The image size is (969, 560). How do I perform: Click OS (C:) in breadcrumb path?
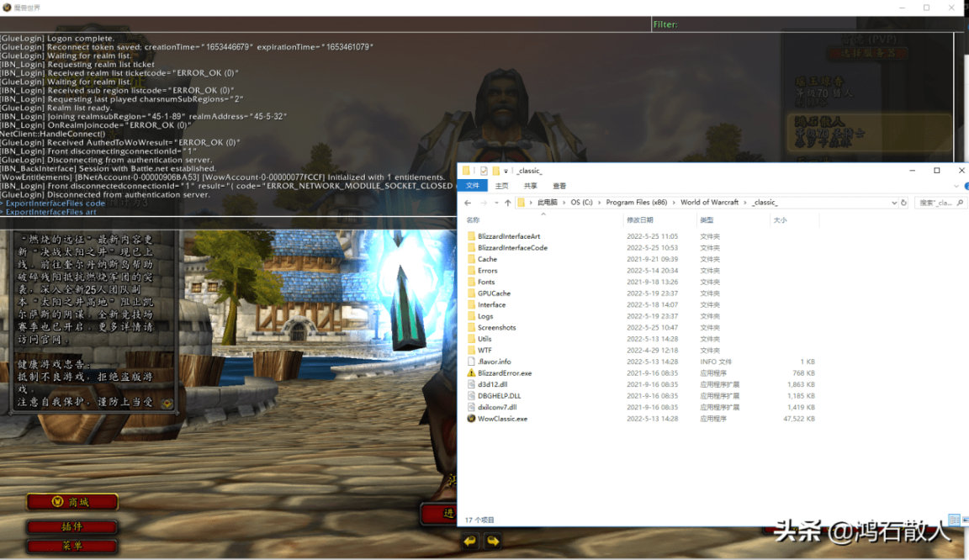[581, 203]
